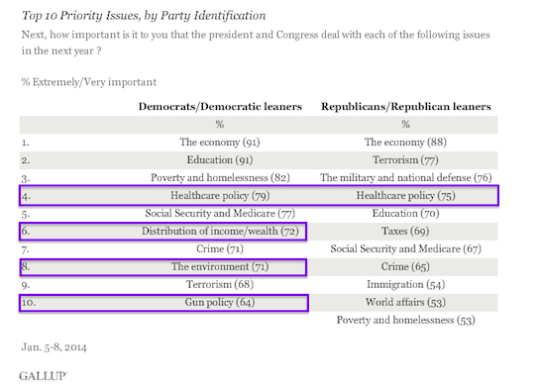Viewport: 540px width, 392px height.
Task: Click the Republicans/Republican leaners column header
Action: coord(406,107)
